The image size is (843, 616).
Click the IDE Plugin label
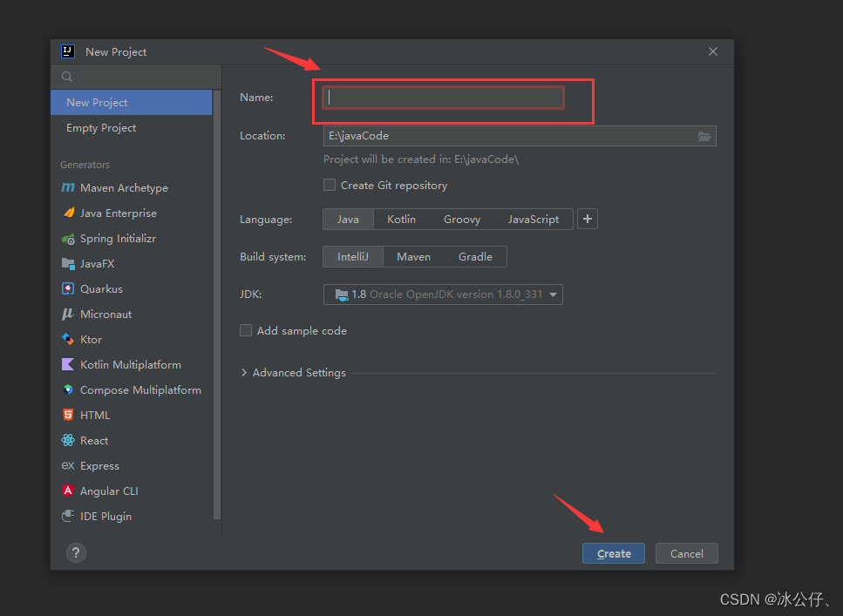[105, 517]
